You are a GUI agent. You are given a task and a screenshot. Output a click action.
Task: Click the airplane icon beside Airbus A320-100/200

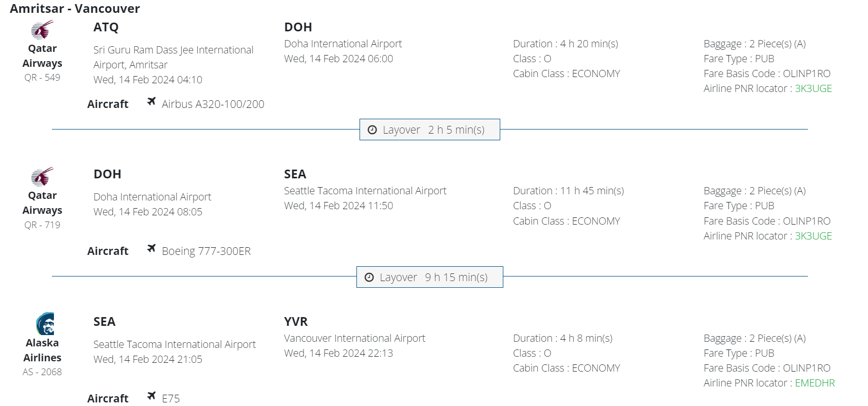pos(151,102)
